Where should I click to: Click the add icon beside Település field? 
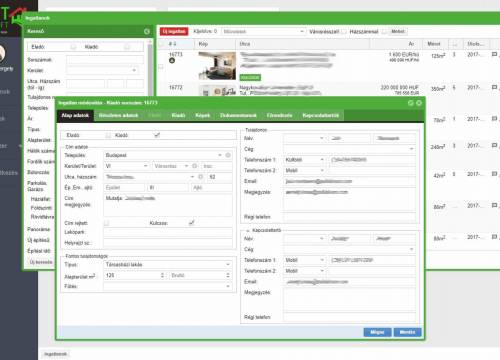(228, 155)
